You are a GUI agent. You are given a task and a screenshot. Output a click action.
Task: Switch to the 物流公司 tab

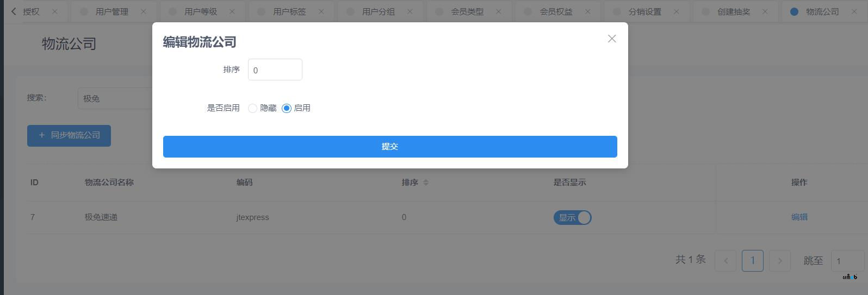click(822, 11)
